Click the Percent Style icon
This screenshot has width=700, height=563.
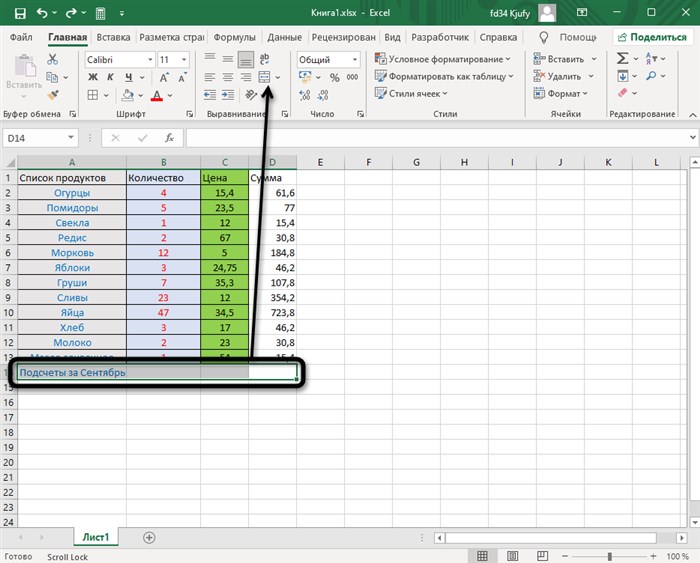tap(334, 78)
